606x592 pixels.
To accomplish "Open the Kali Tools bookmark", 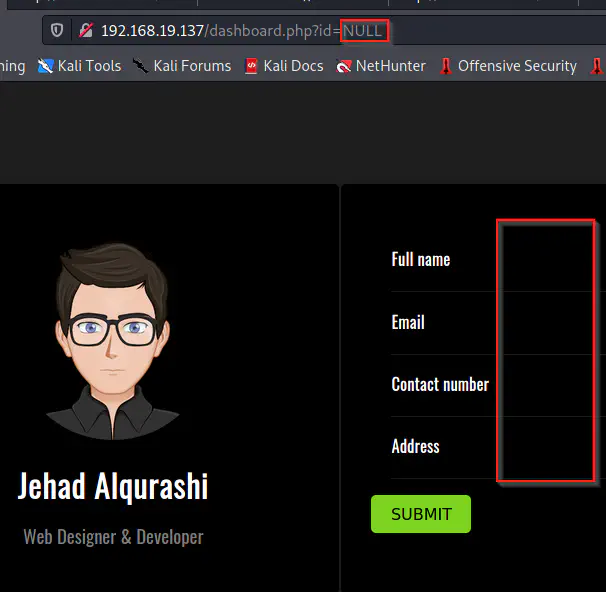I will [79, 66].
